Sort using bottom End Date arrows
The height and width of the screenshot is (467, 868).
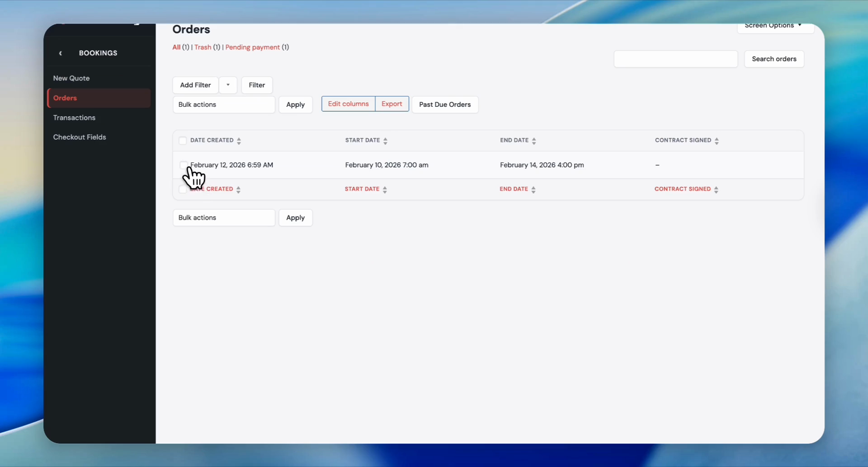coord(534,190)
